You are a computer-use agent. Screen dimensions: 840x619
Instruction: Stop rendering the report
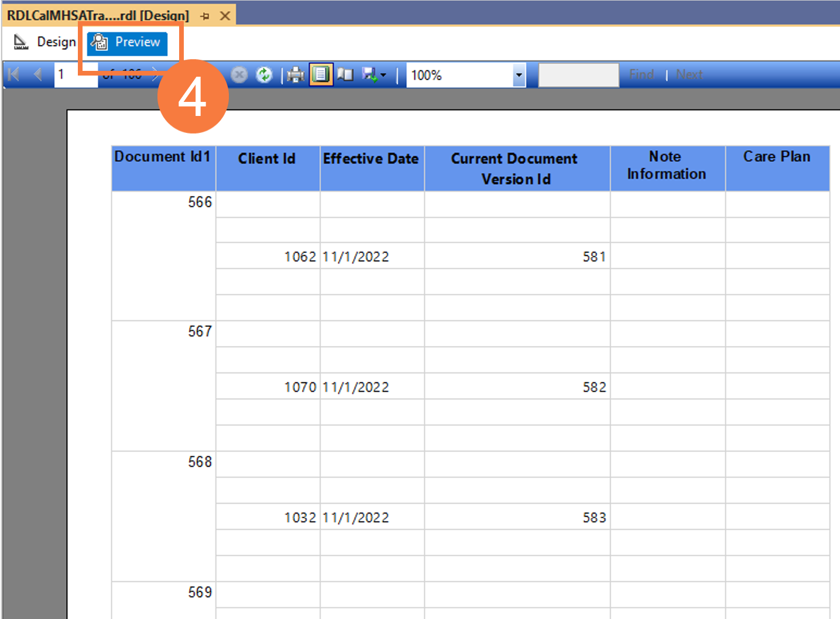point(239,74)
